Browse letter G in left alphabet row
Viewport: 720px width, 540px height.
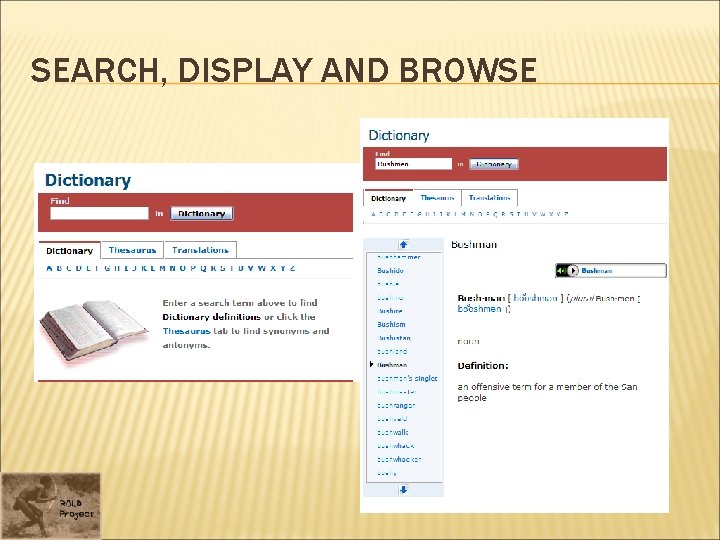coord(107,268)
